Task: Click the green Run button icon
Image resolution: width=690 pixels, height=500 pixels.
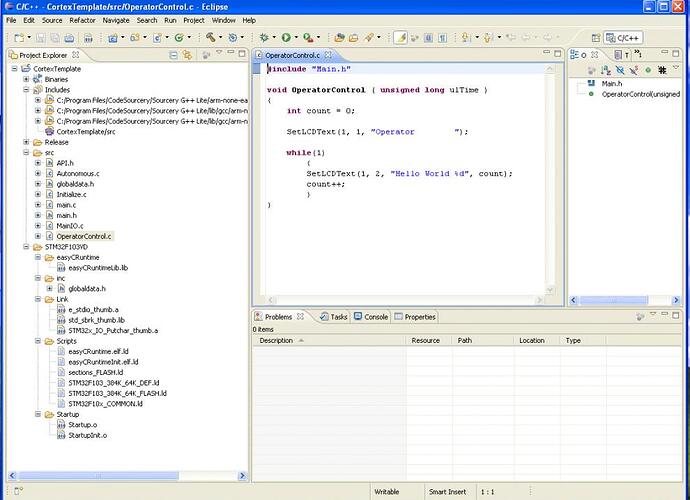Action: pos(286,38)
